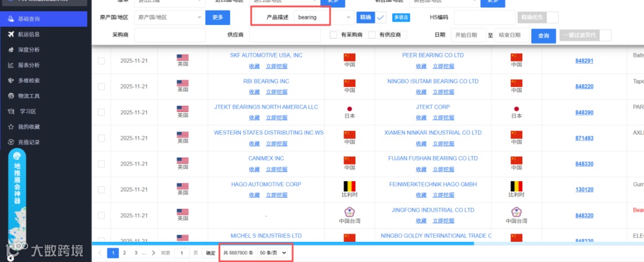Open HS code 848291 link
This screenshot has width=644, height=262.
[x=584, y=61]
